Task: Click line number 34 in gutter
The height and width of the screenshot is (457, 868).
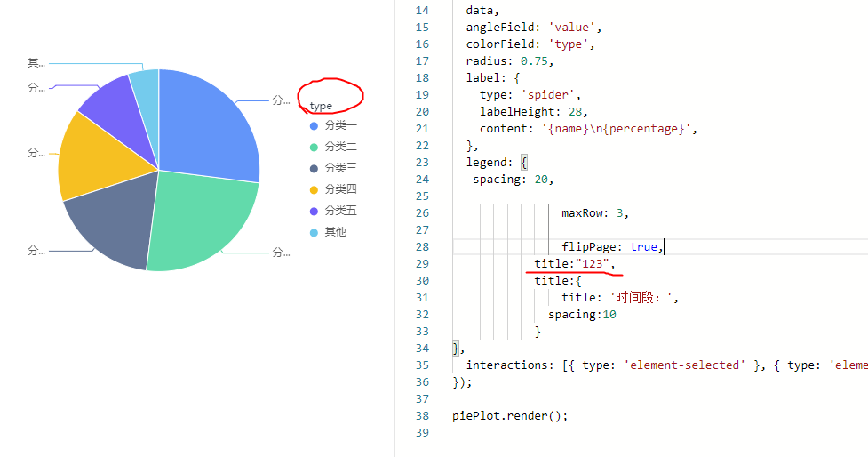Action: point(422,348)
